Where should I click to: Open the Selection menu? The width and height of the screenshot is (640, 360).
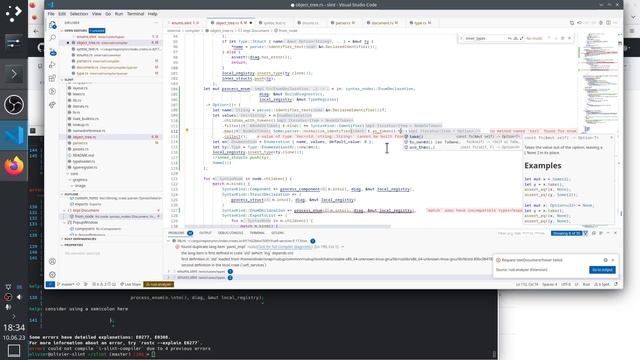(x=79, y=14)
